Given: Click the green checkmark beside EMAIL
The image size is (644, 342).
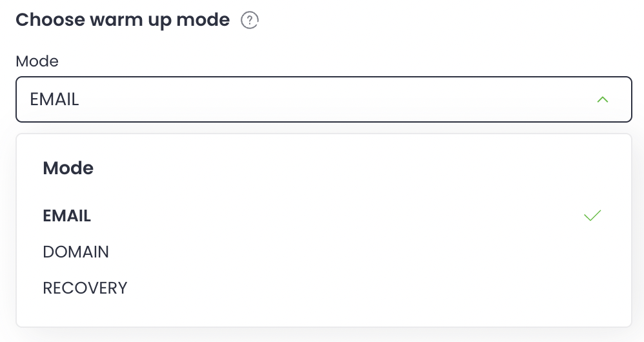Looking at the screenshot, I should click(592, 216).
